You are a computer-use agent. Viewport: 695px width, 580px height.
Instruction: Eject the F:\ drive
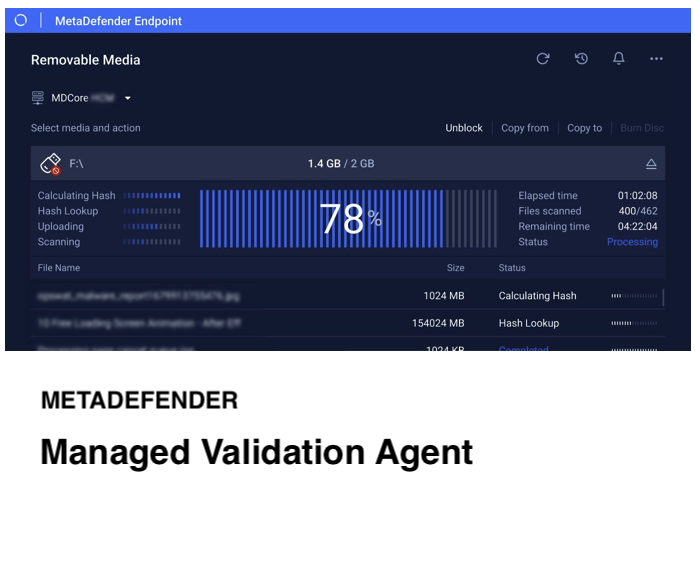(651, 164)
